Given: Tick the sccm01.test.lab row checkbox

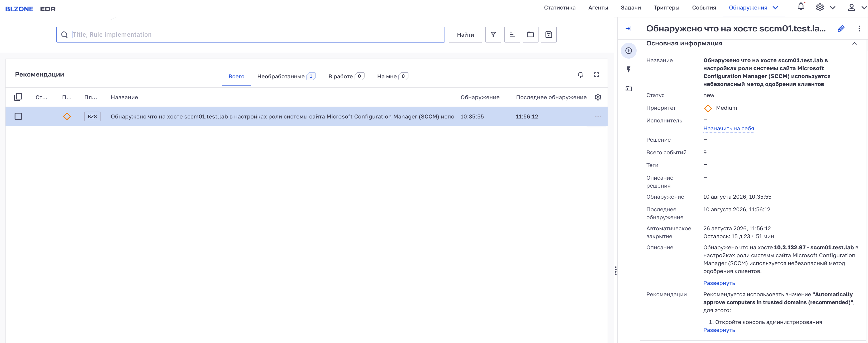Looking at the screenshot, I should (18, 117).
